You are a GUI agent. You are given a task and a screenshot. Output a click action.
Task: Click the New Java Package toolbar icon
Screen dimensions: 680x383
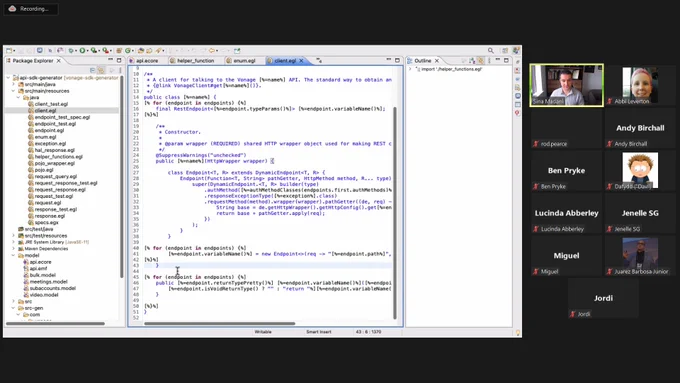[x=119, y=50]
